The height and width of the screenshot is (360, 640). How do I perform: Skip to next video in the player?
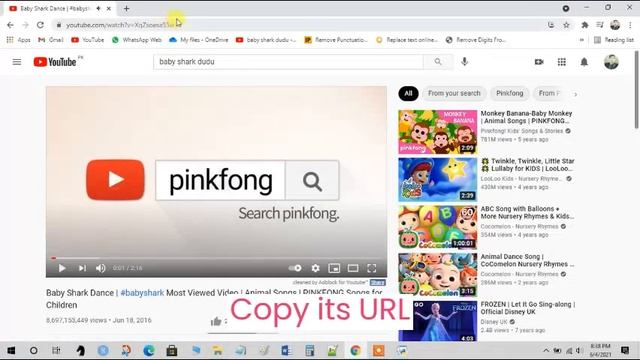coord(82,268)
